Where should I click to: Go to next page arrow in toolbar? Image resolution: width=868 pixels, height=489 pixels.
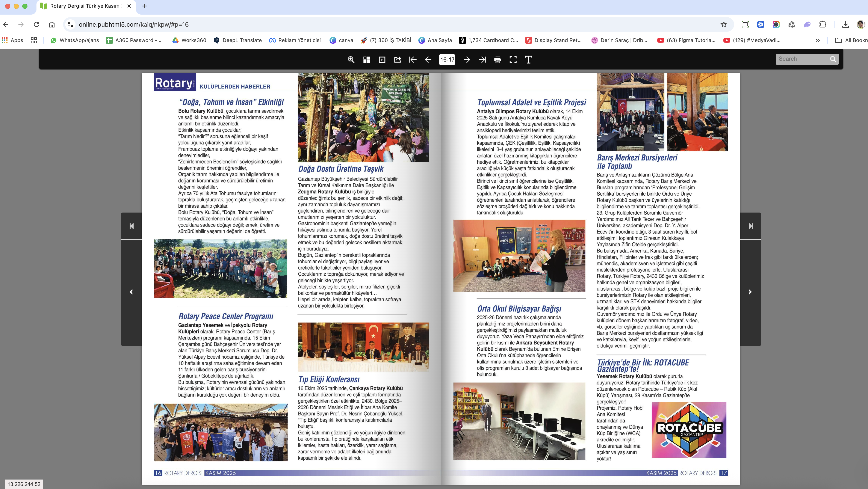(x=467, y=60)
